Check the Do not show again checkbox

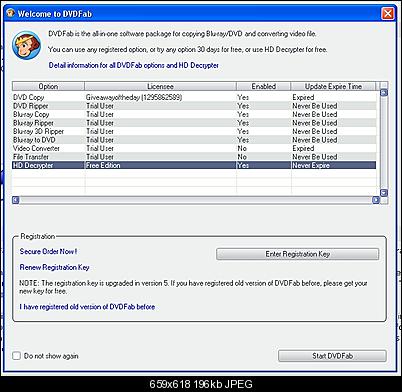point(17,356)
